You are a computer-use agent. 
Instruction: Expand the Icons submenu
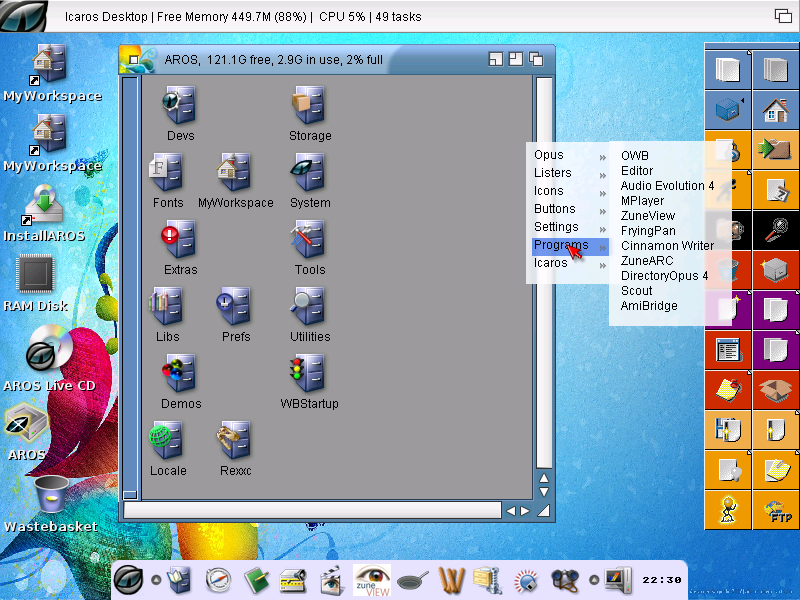coord(568,191)
